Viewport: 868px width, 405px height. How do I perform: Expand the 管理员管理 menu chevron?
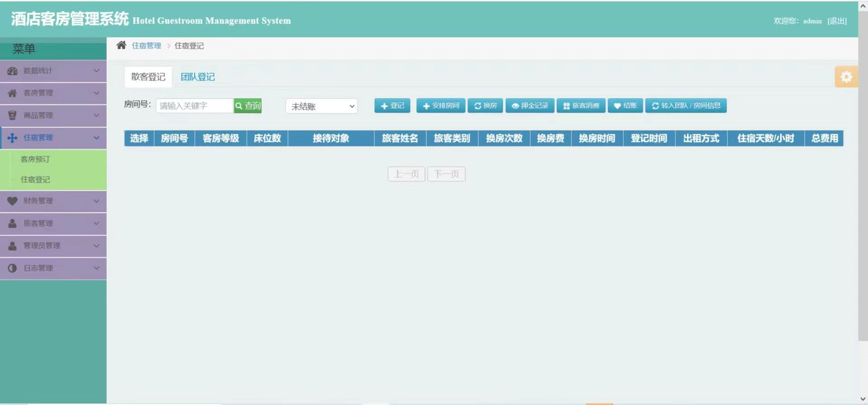click(96, 245)
